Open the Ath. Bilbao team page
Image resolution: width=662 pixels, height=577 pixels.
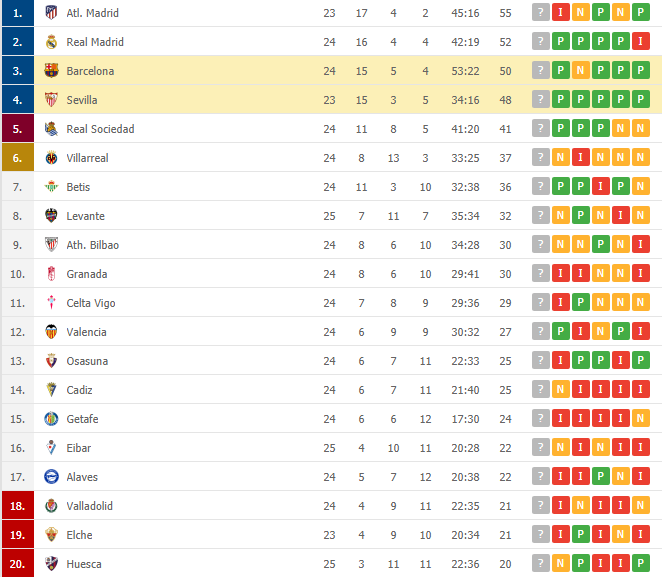tap(92, 245)
